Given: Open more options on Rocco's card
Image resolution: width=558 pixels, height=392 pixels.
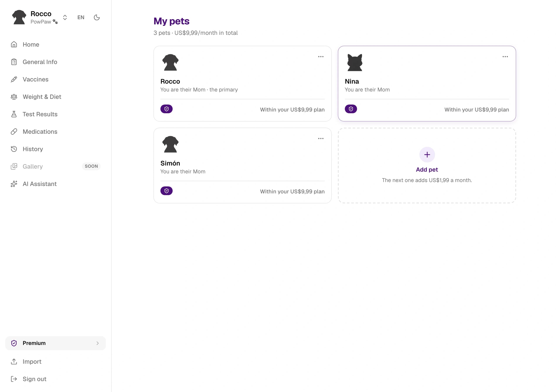Looking at the screenshot, I should tap(321, 57).
